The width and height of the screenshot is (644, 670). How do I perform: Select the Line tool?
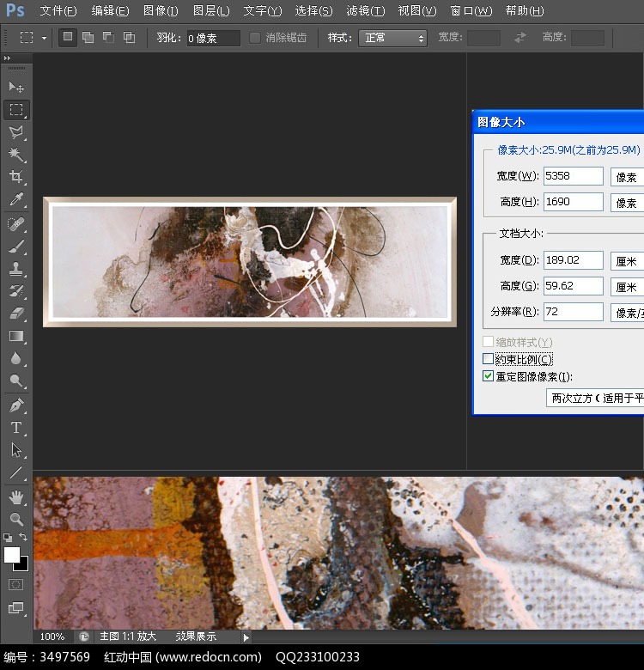[16, 472]
